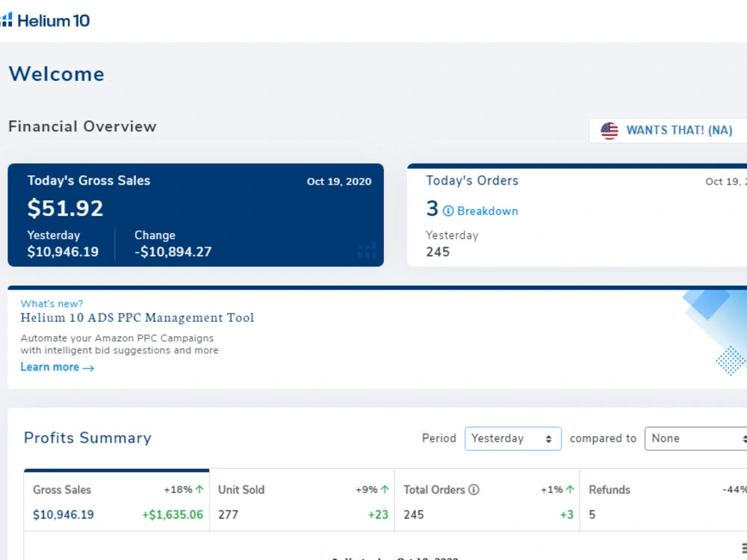
Task: Open the Period dropdown set to Yesterday
Action: coord(513,438)
